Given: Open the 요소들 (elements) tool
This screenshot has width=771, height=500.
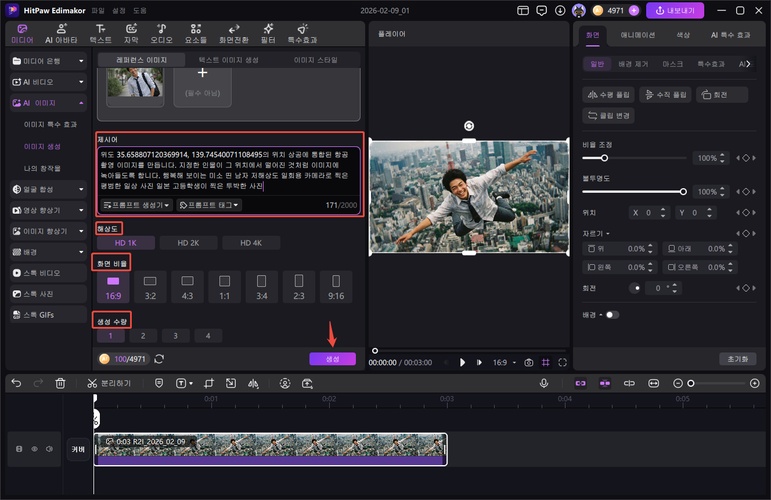Looking at the screenshot, I should [x=196, y=33].
